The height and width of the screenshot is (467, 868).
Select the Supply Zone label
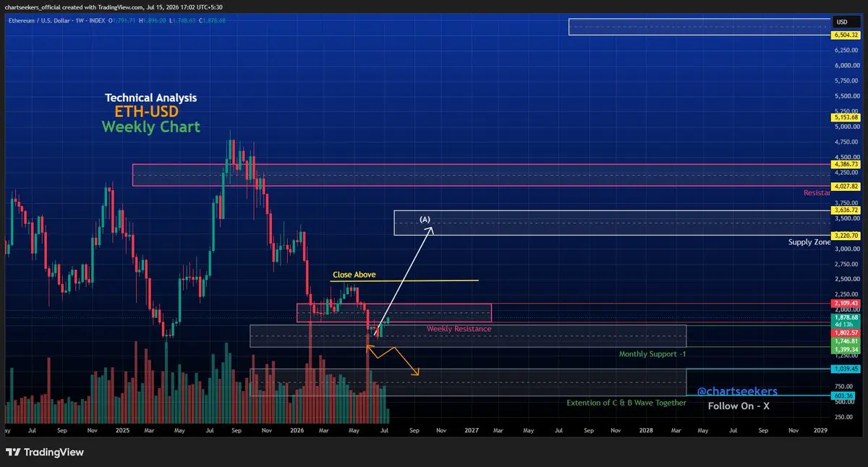(809, 242)
